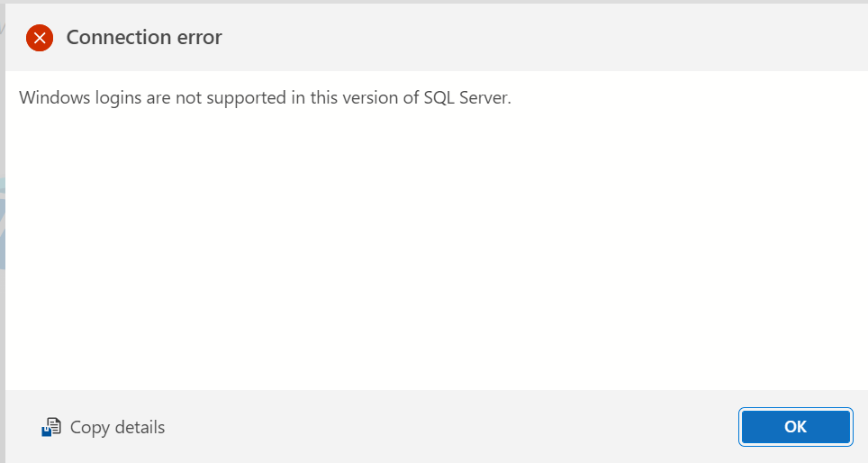Image resolution: width=868 pixels, height=463 pixels.
Task: Click the red error X icon
Action: 40,38
